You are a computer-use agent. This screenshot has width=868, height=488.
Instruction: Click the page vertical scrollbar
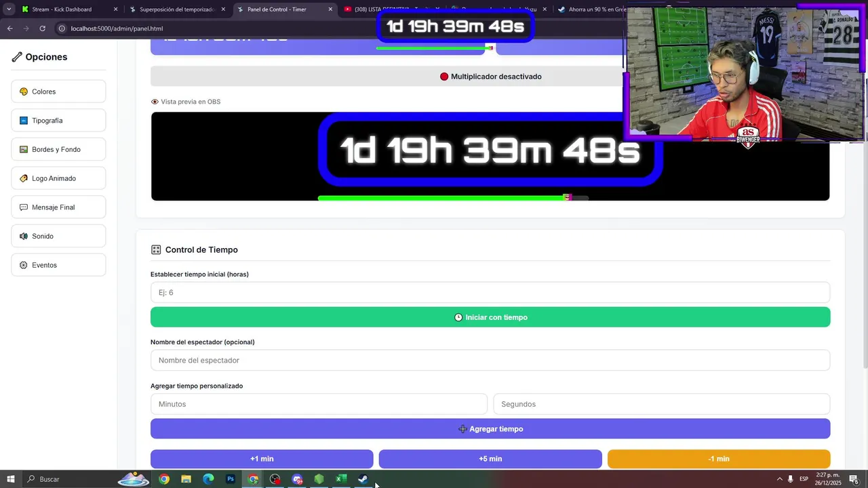point(865,203)
